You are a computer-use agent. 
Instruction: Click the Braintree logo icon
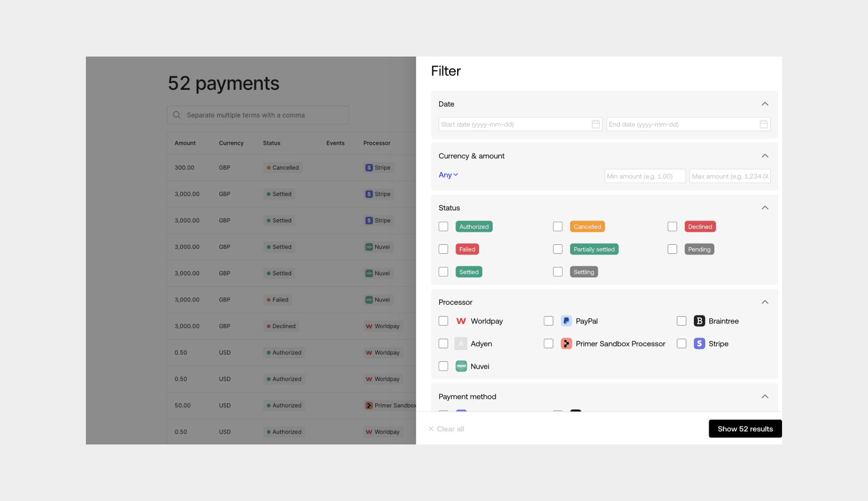coord(699,321)
